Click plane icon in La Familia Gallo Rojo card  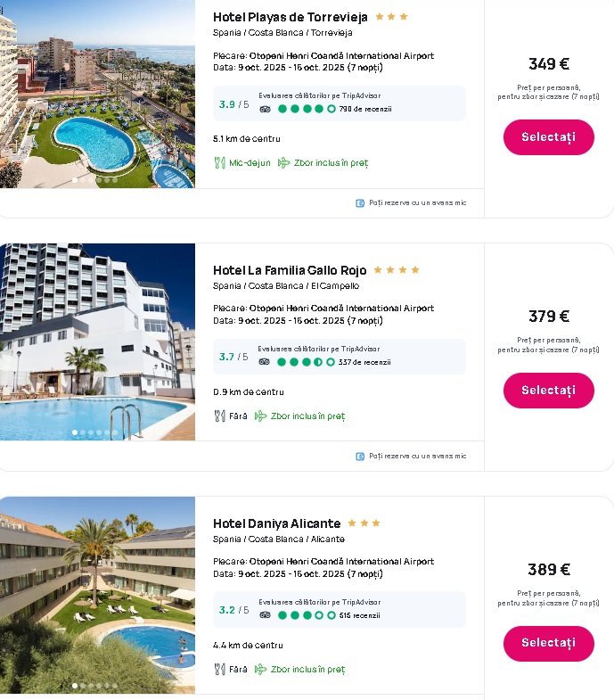click(260, 416)
